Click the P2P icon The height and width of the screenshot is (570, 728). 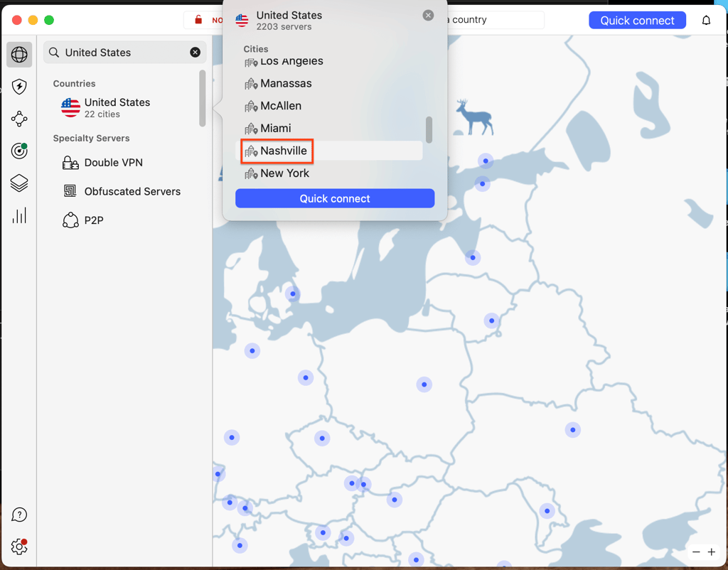coord(70,220)
